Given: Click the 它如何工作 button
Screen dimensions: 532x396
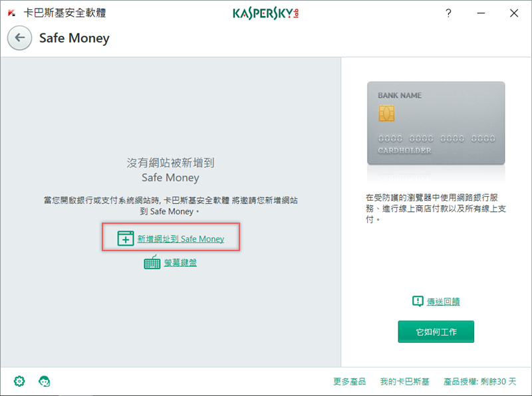Looking at the screenshot, I should tap(436, 332).
